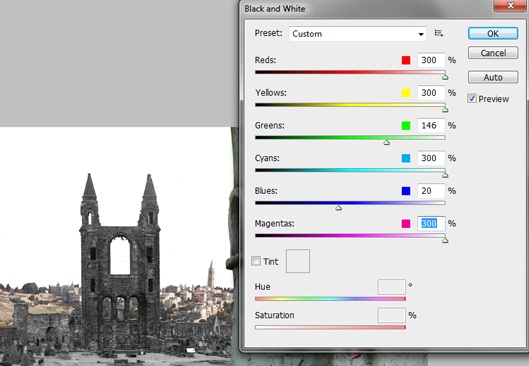529x366 pixels.
Task: Click the Reds value field
Action: click(x=431, y=60)
